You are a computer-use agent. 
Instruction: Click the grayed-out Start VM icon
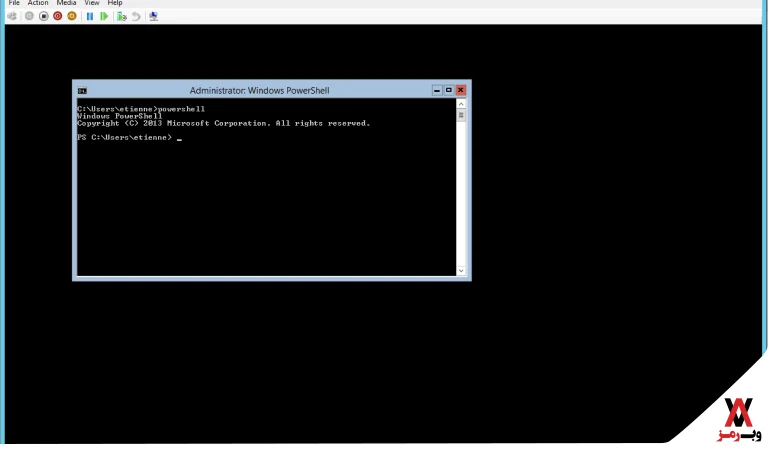coord(29,16)
